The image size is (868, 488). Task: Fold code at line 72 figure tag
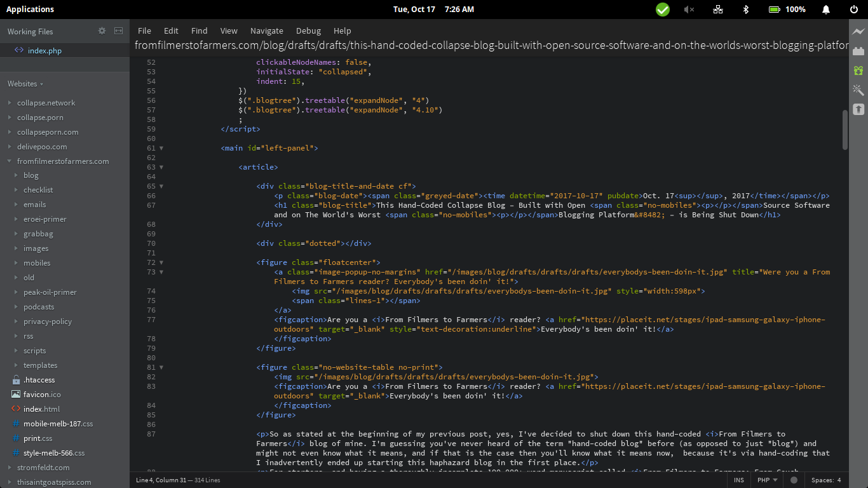click(x=161, y=262)
